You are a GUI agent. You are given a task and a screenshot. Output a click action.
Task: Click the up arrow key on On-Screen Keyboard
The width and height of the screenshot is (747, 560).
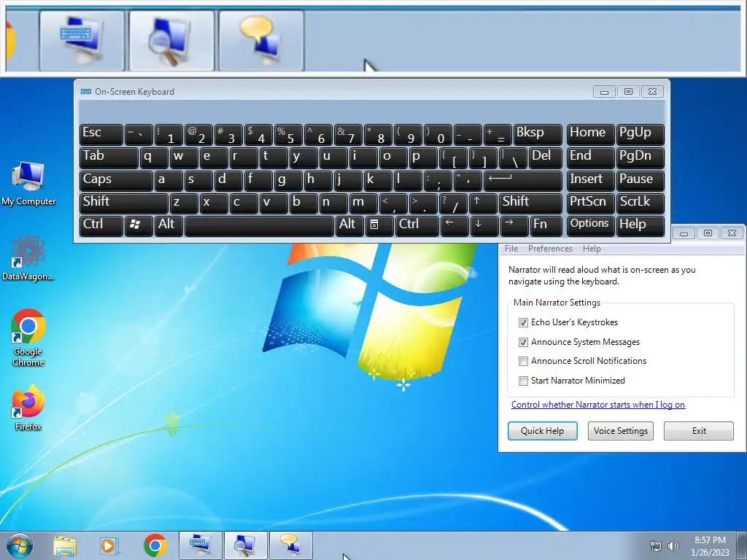coord(483,203)
